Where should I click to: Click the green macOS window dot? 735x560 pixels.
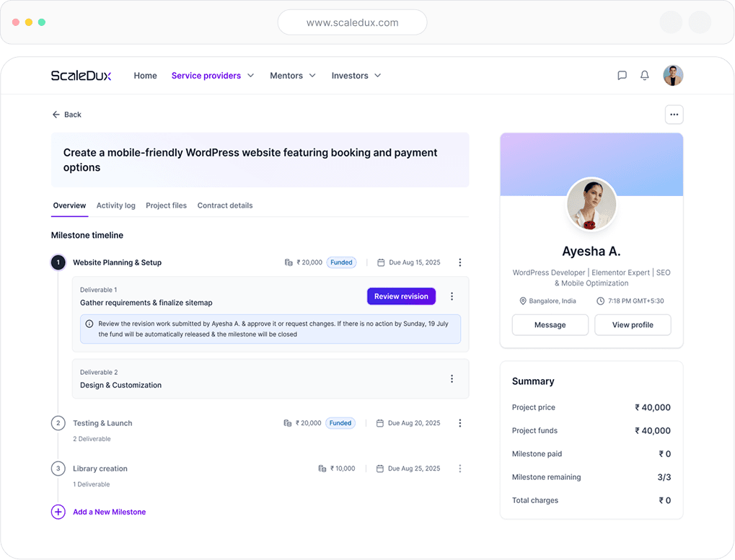pos(42,22)
